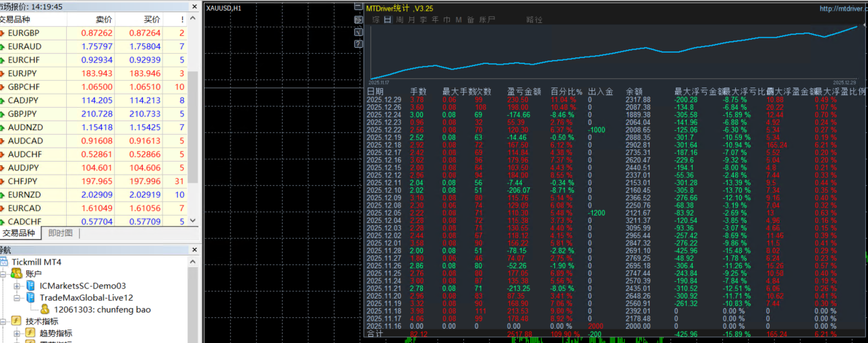Expand the 趋势指标 tree node
Image resolution: width=868 pixels, height=343 pixels.
coord(17,333)
